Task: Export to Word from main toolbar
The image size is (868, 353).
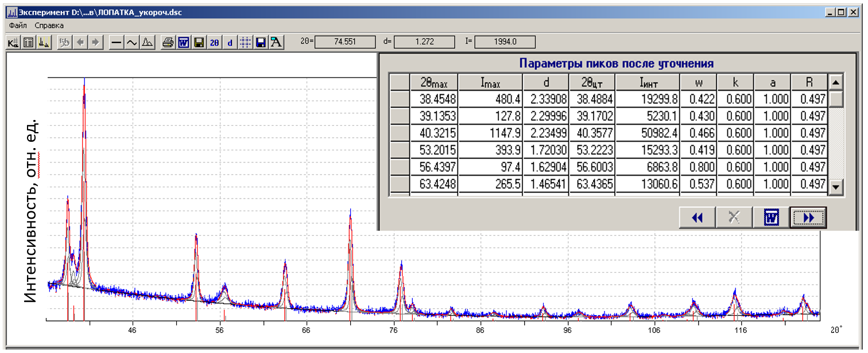Action: (x=184, y=42)
